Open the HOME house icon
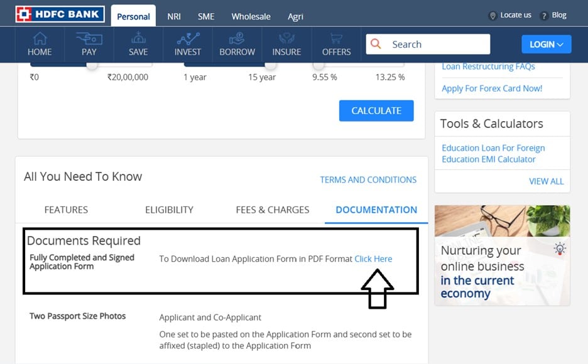The width and height of the screenshot is (588, 364). tap(40, 39)
